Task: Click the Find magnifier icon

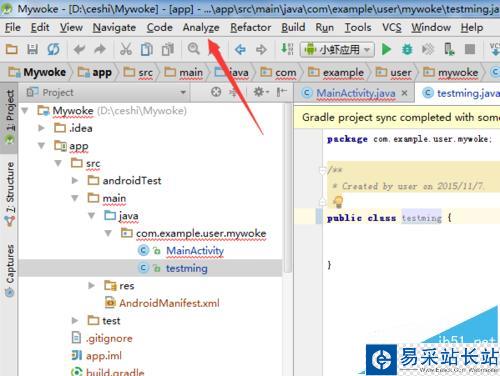Action: click(194, 49)
